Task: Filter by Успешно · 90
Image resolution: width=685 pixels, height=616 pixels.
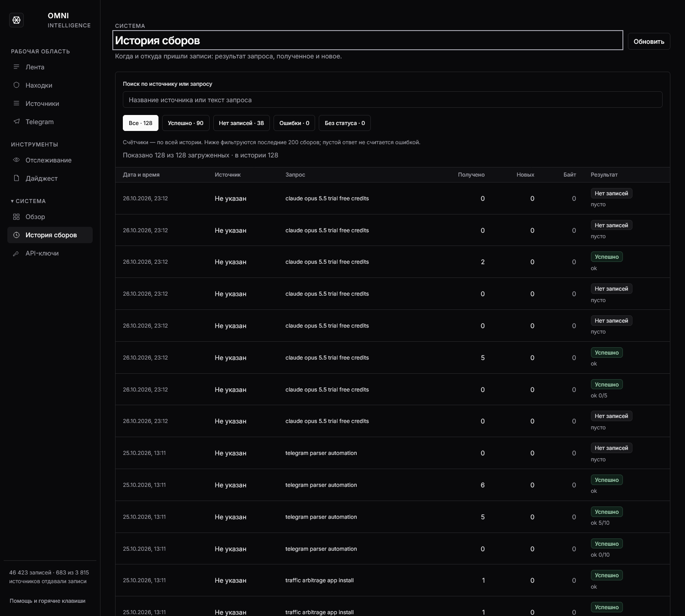Action: pos(185,123)
